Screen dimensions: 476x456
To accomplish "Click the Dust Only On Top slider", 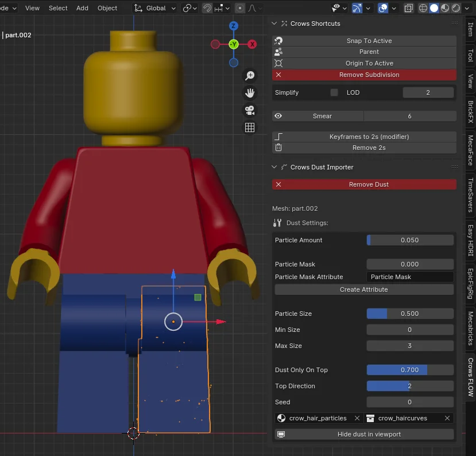I will [x=409, y=370].
